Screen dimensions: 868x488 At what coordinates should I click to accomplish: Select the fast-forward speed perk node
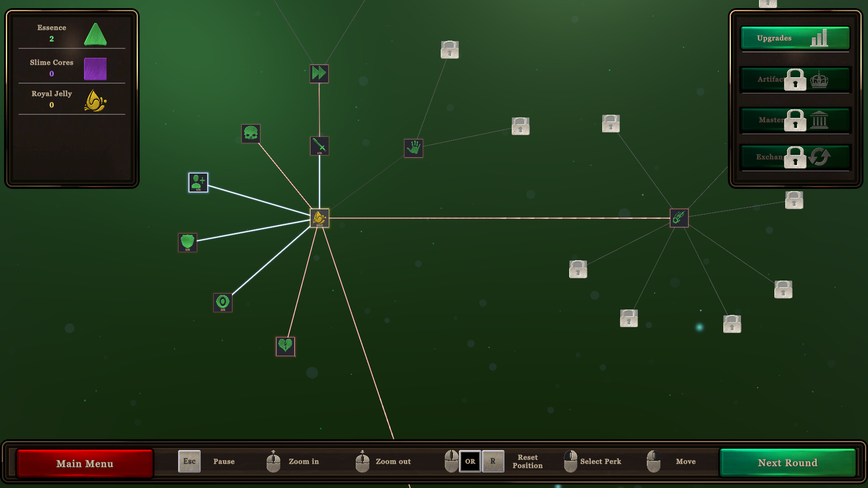tap(319, 73)
